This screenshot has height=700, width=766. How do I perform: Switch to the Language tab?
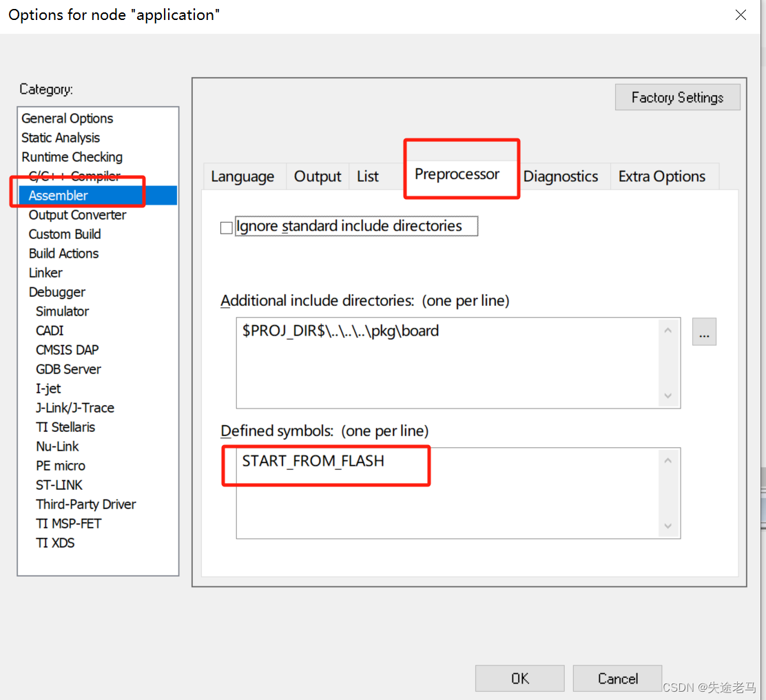pyautogui.click(x=244, y=176)
